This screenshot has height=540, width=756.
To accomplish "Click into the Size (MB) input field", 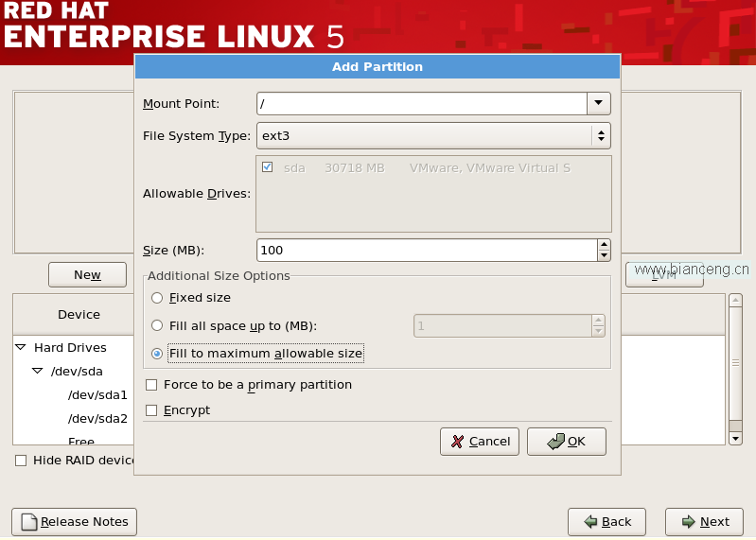I will pyautogui.click(x=427, y=250).
